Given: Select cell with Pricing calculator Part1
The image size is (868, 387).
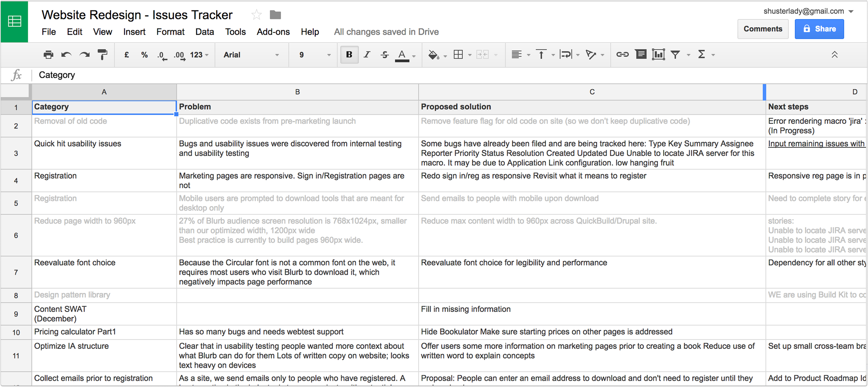Looking at the screenshot, I should tap(104, 332).
